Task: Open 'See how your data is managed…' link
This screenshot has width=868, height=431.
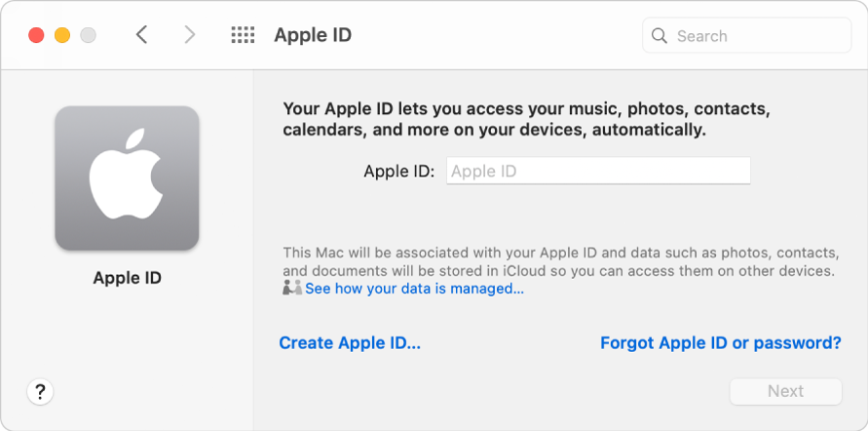Action: coord(414,289)
